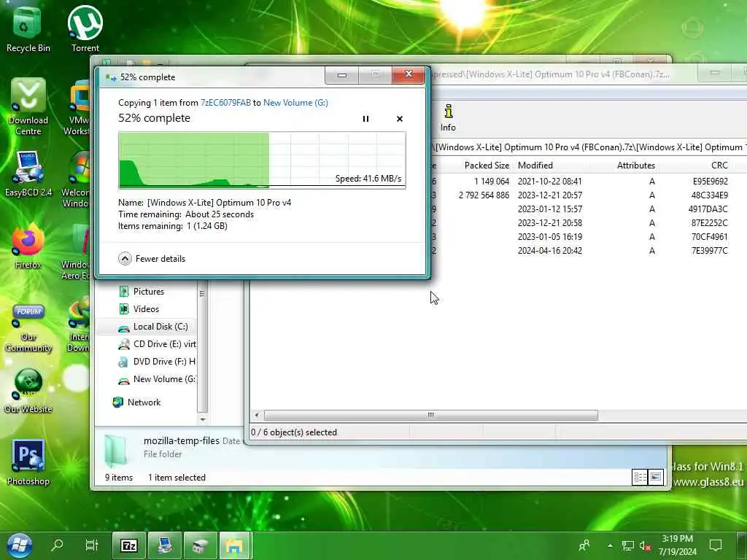Click the 7-Zip archive path address field
This screenshot has height=560, width=747.
click(589, 147)
